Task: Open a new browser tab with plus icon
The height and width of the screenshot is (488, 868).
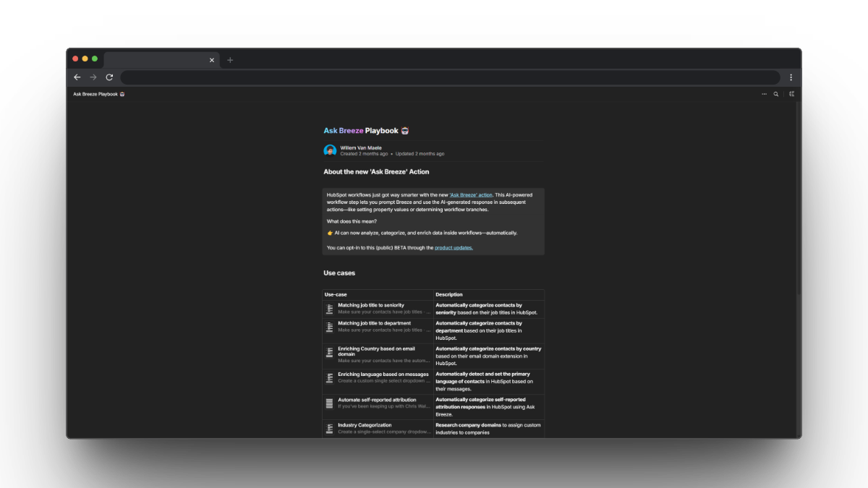Action: point(230,60)
